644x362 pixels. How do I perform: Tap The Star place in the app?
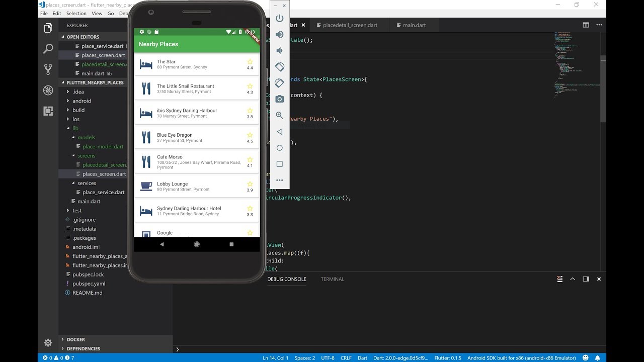[197, 64]
